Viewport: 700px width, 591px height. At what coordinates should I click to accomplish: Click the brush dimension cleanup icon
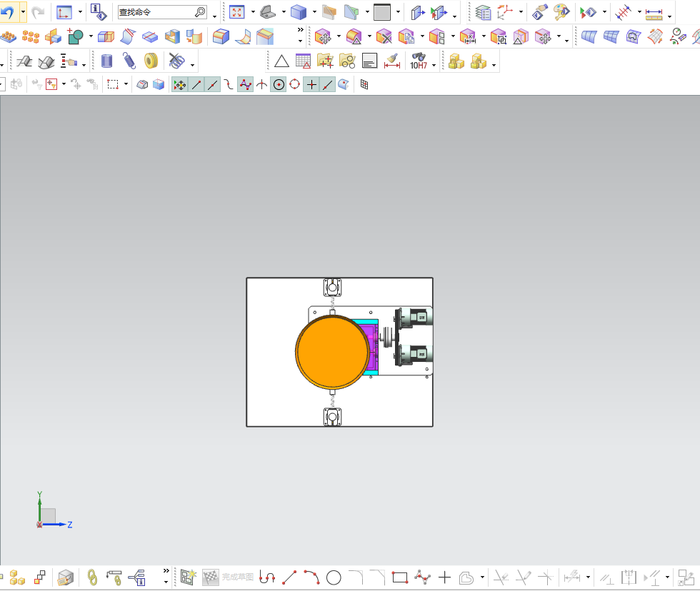391,61
